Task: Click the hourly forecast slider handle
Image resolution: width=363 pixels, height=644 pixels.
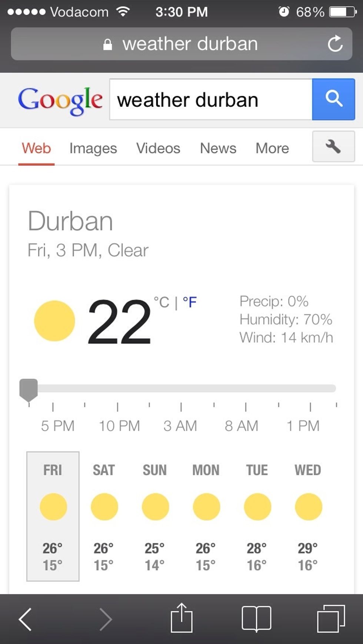Action: tap(29, 389)
